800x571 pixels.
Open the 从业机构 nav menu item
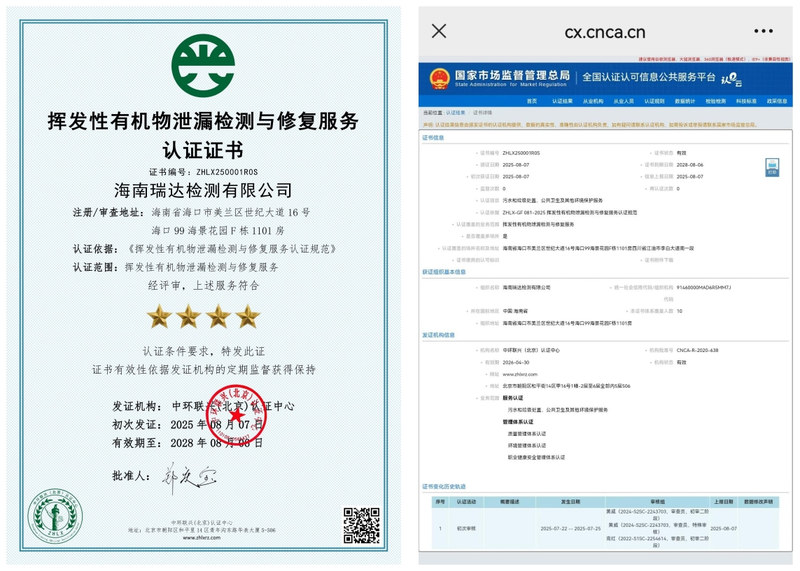tap(593, 101)
